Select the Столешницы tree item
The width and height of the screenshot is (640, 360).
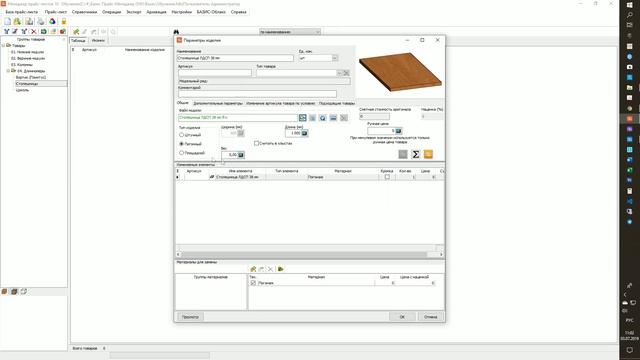[27, 84]
